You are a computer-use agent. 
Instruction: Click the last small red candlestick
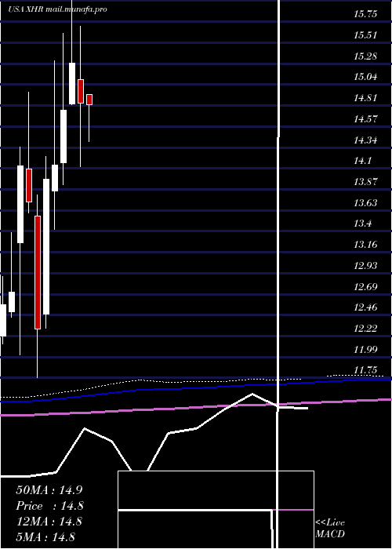pos(89,100)
